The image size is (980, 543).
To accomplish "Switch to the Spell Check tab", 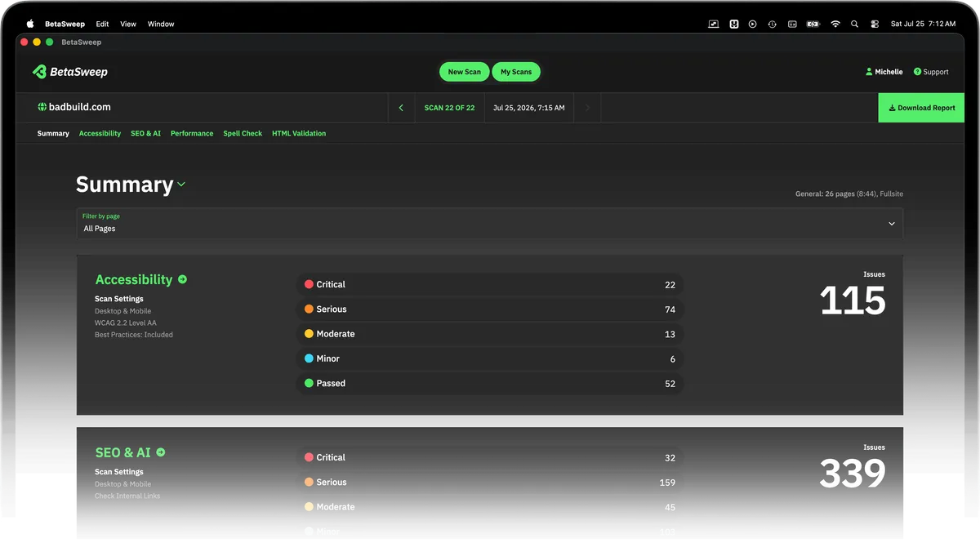I will 243,133.
